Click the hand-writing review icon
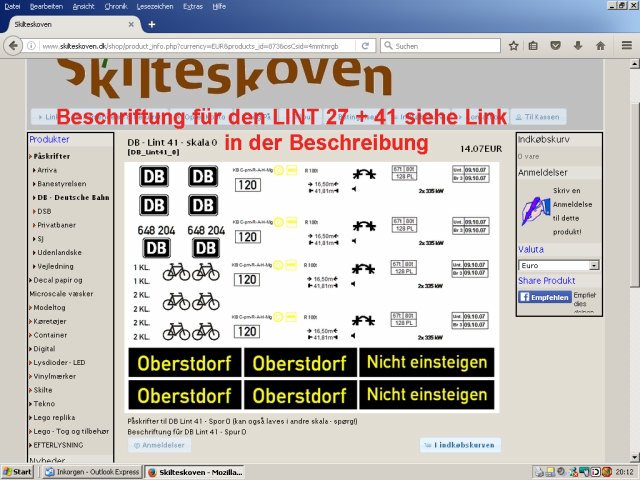Image resolution: width=640 pixels, height=480 pixels. point(535,211)
